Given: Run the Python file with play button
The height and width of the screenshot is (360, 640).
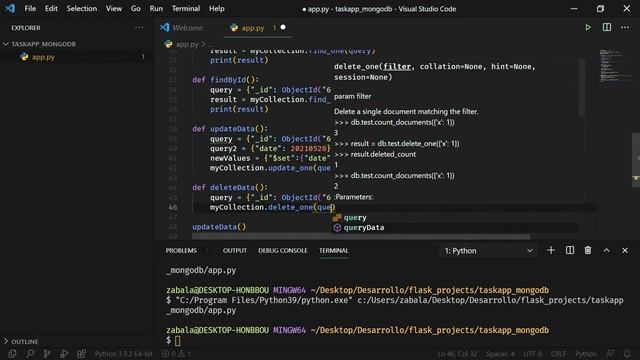Looking at the screenshot, I should coord(588,27).
